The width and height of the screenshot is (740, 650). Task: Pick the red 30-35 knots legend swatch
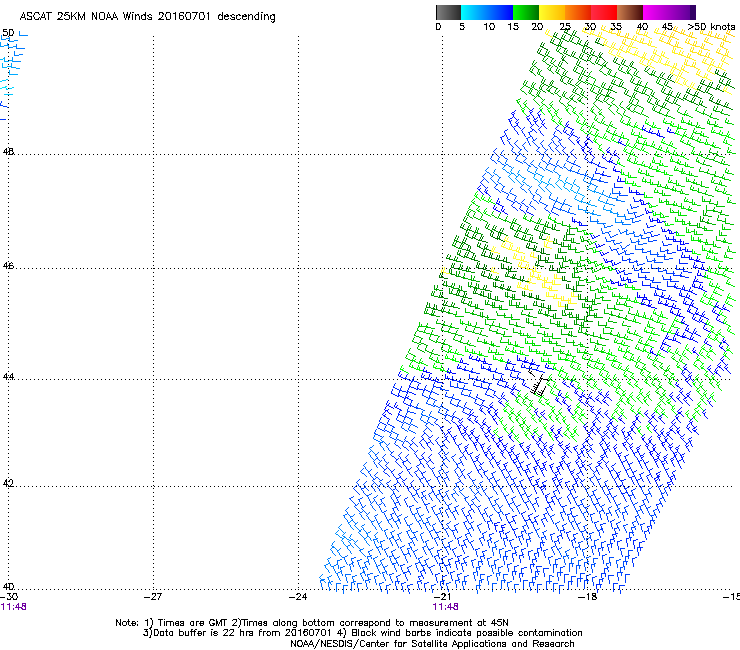coord(604,13)
